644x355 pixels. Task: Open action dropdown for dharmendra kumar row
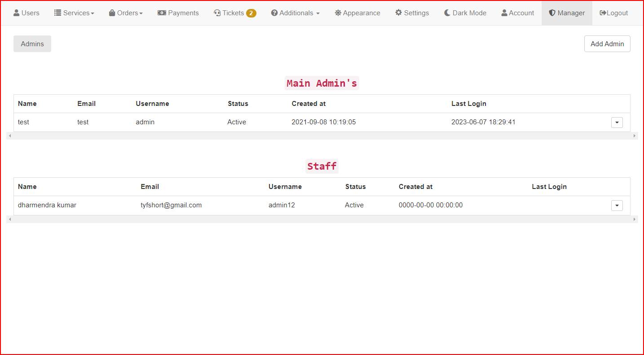pyautogui.click(x=617, y=205)
